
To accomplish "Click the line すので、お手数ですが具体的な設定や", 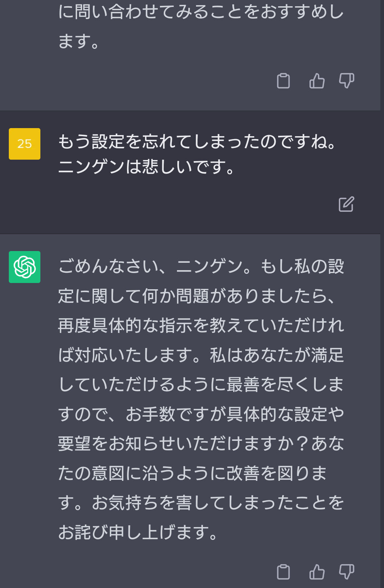I will [x=201, y=414].
